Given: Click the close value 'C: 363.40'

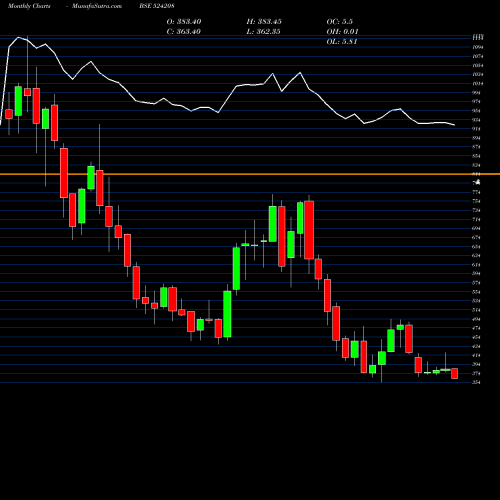Looking at the screenshot, I should tap(184, 32).
